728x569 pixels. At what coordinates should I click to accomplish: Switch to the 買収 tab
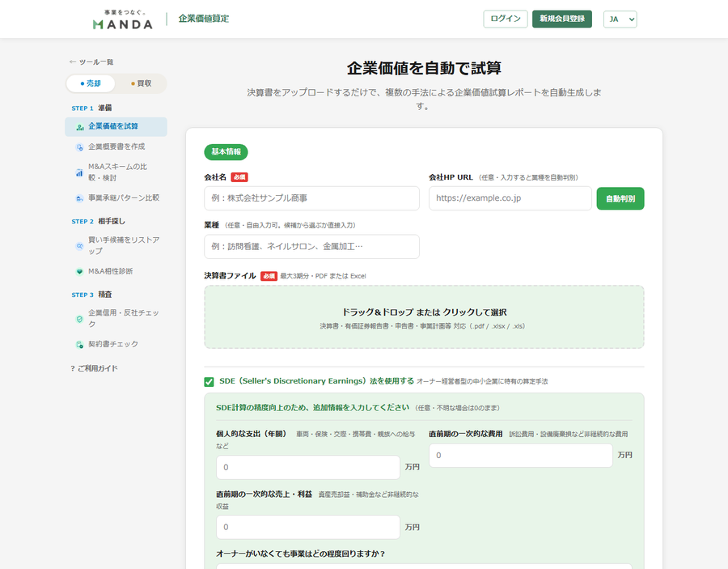(x=141, y=83)
